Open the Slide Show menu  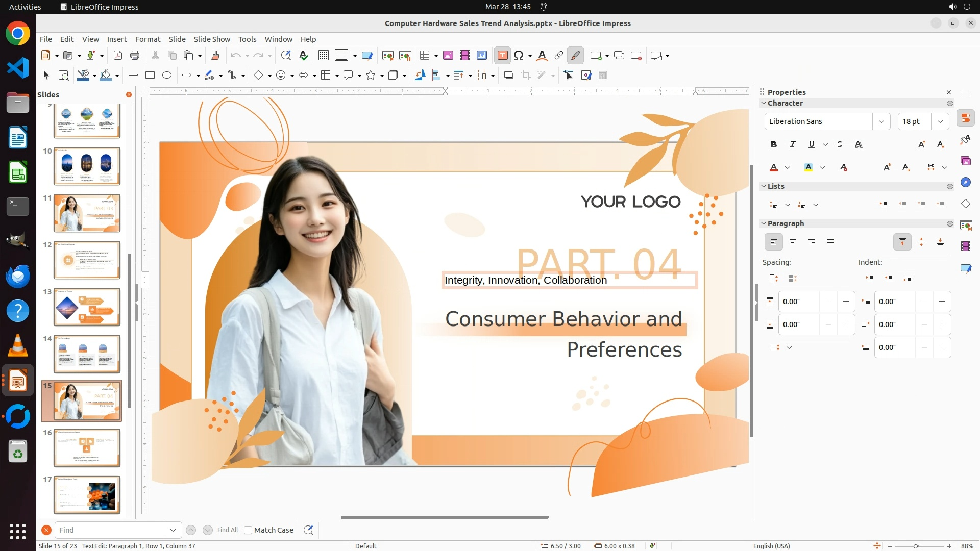tap(212, 39)
